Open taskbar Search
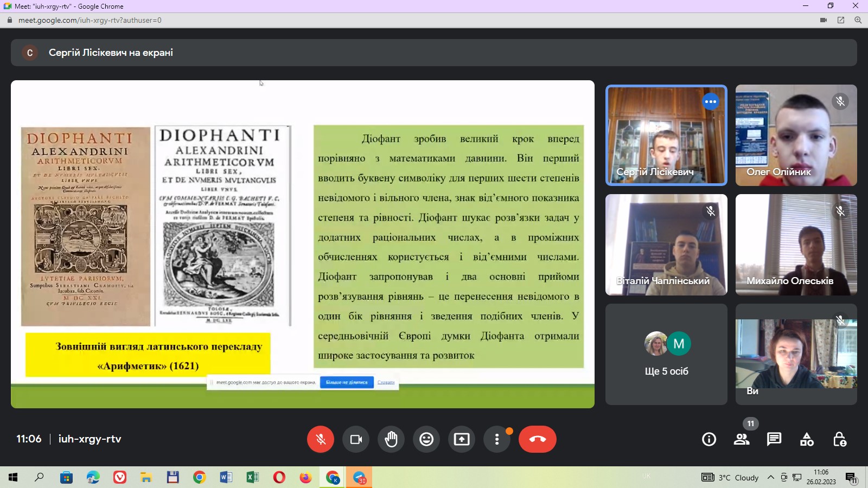The height and width of the screenshot is (488, 868). [x=40, y=477]
